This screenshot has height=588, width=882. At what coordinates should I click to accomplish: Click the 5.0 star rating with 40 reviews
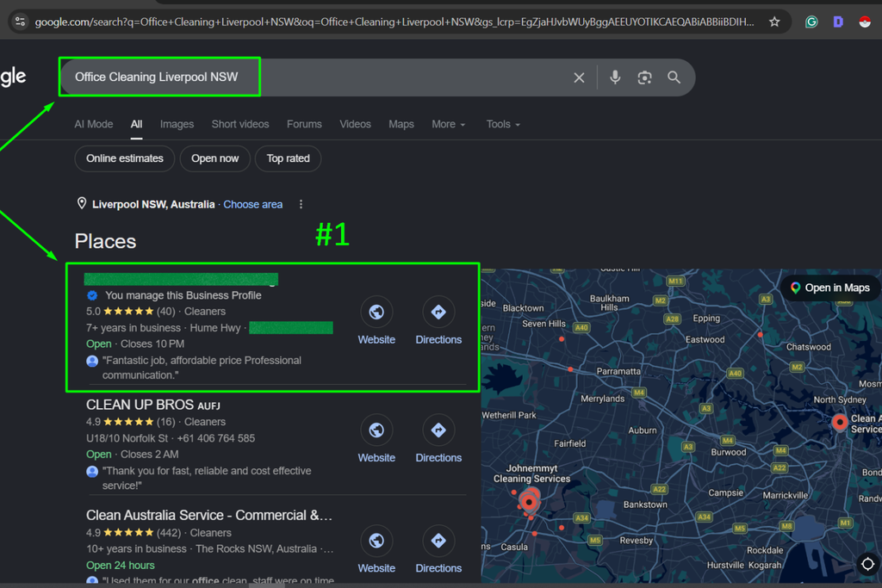[131, 312]
